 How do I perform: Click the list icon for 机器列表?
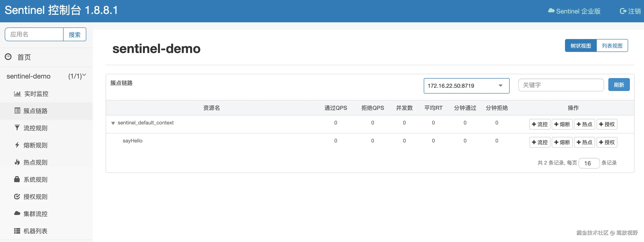pyautogui.click(x=17, y=231)
